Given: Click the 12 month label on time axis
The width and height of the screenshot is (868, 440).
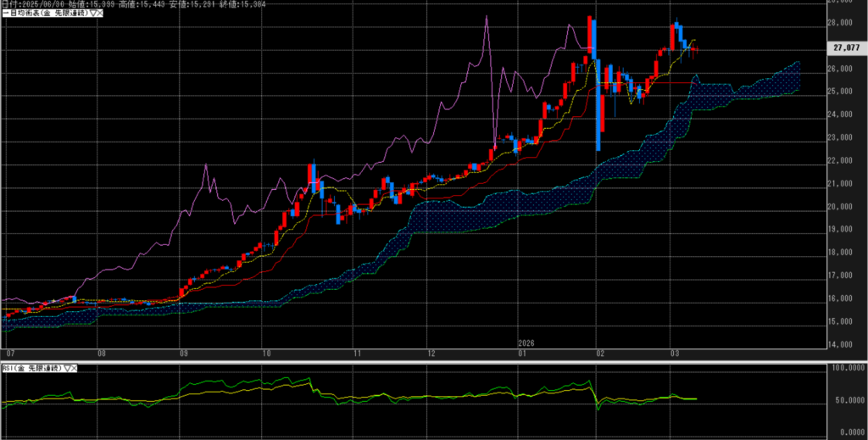Looking at the screenshot, I should [431, 352].
